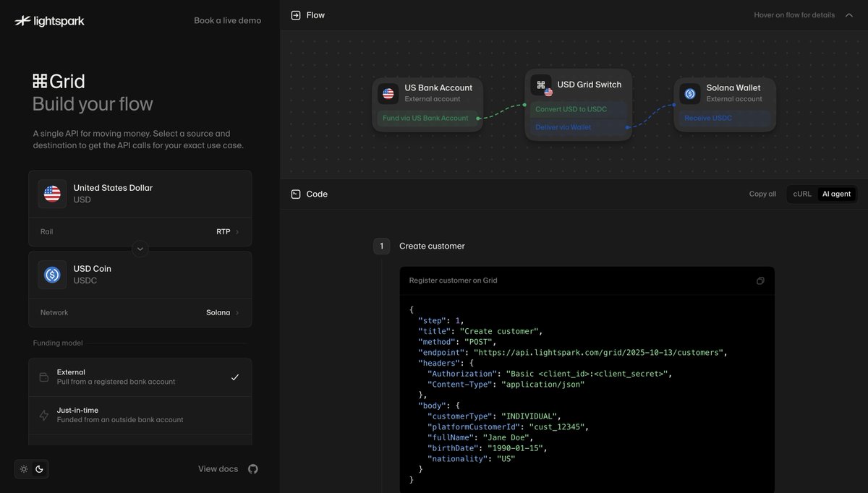
Task: Open USD Coin currency selector
Action: pyautogui.click(x=140, y=275)
